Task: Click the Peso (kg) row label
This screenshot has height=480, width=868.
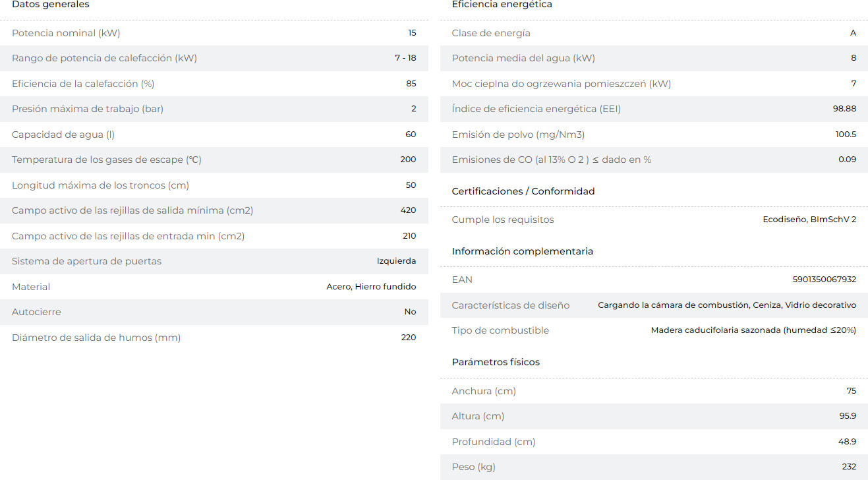Action: pos(473,467)
